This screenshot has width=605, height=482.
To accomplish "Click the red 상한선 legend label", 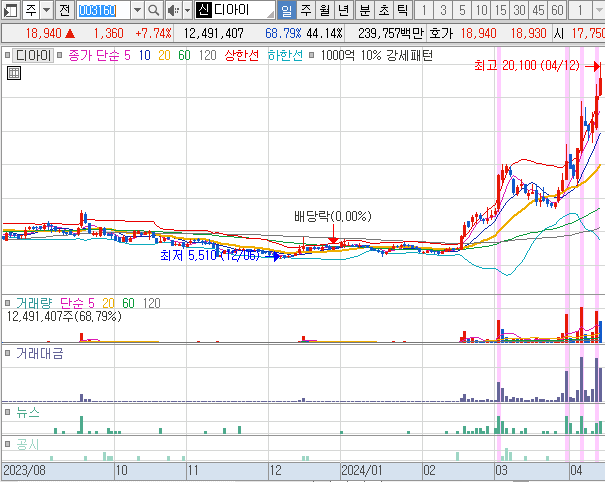I will coord(242,55).
